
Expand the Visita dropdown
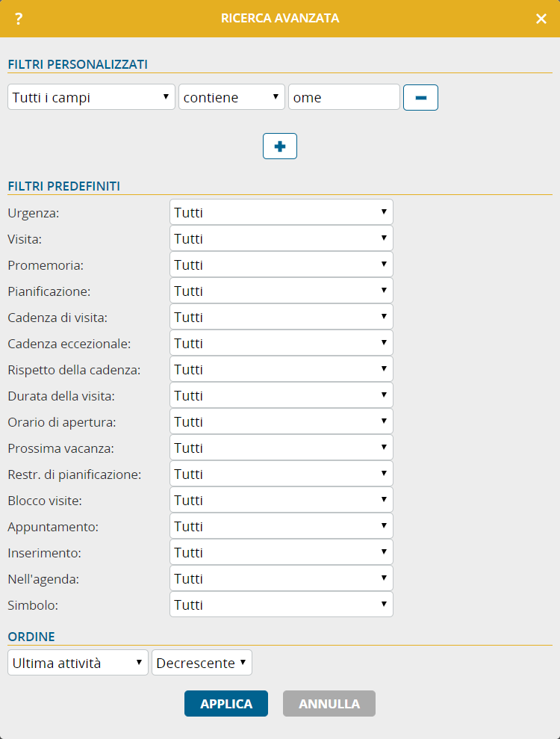click(x=281, y=238)
